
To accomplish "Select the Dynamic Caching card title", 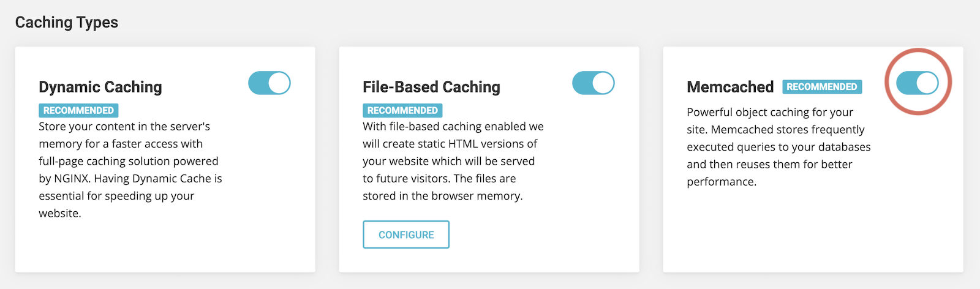I will coord(100,87).
